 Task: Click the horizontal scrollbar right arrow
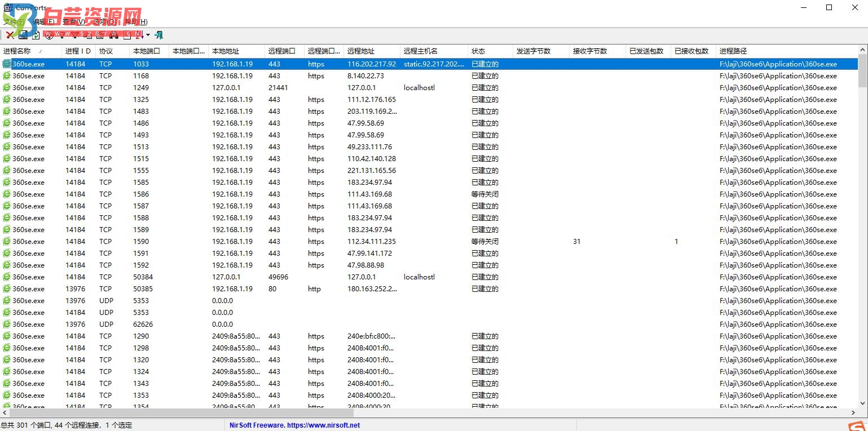tap(854, 413)
